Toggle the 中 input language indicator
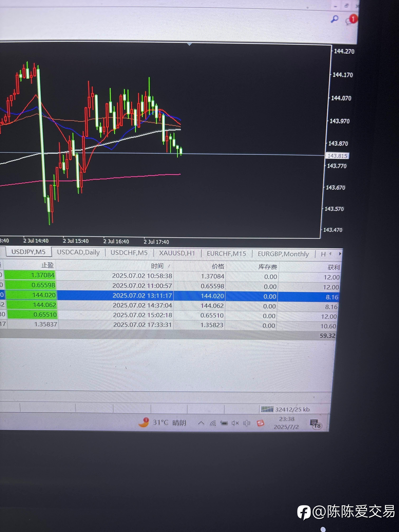Viewport: 399px width, 532px height. (246, 423)
